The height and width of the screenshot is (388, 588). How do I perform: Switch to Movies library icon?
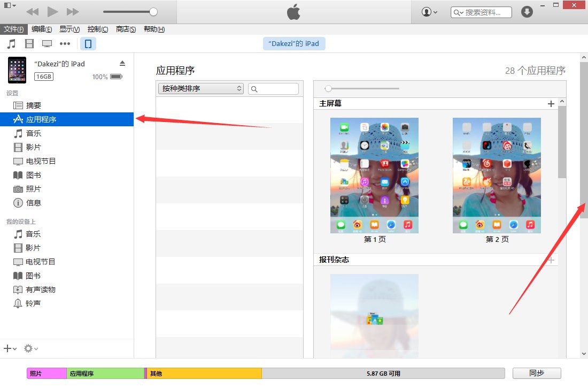[x=29, y=44]
